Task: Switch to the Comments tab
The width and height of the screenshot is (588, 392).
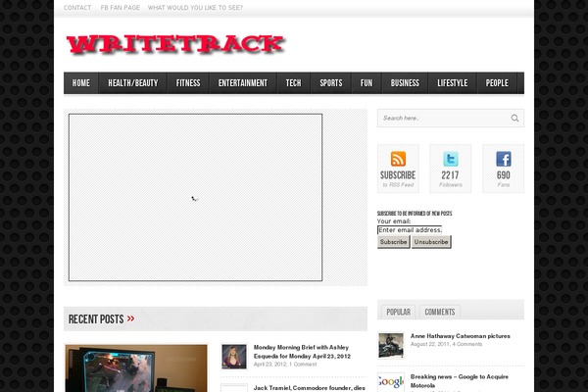Action: (x=439, y=312)
